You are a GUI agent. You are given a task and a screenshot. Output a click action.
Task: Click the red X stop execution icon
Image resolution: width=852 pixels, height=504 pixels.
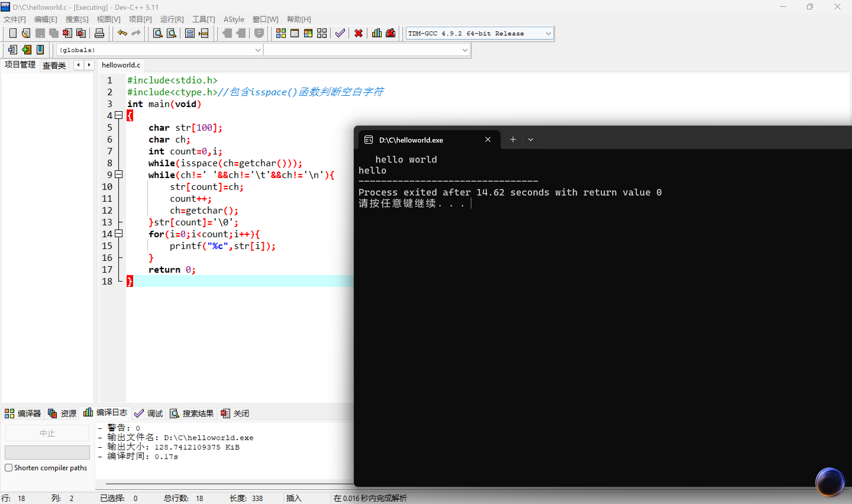pos(358,33)
